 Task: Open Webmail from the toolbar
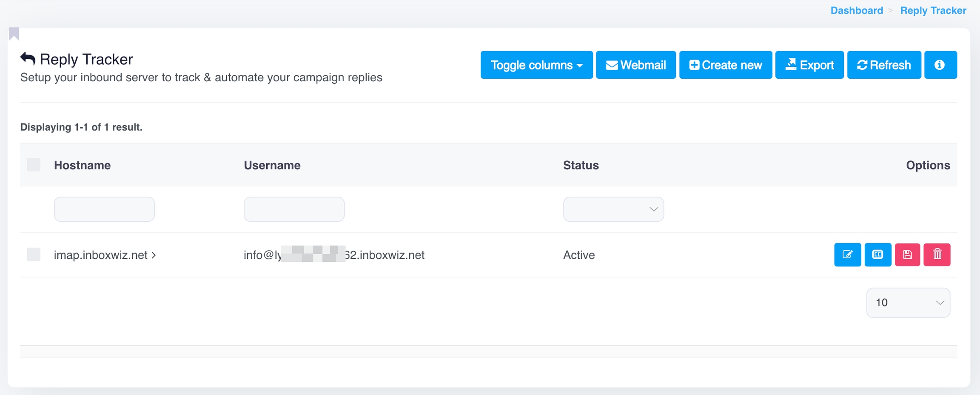[635, 65]
